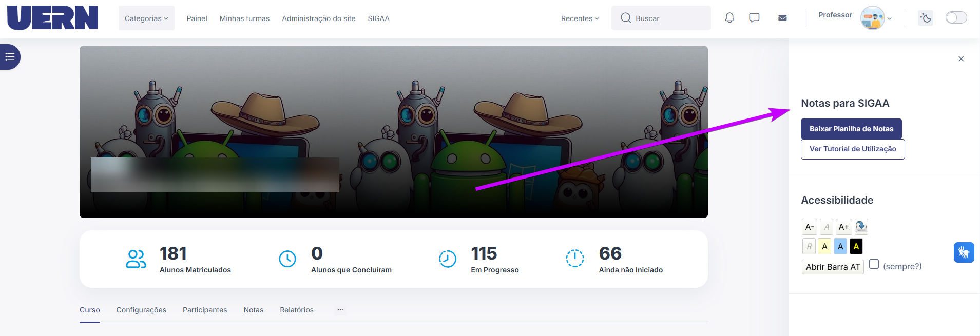Increase font size with A+ button
The width and height of the screenshot is (980, 336).
[x=843, y=227]
